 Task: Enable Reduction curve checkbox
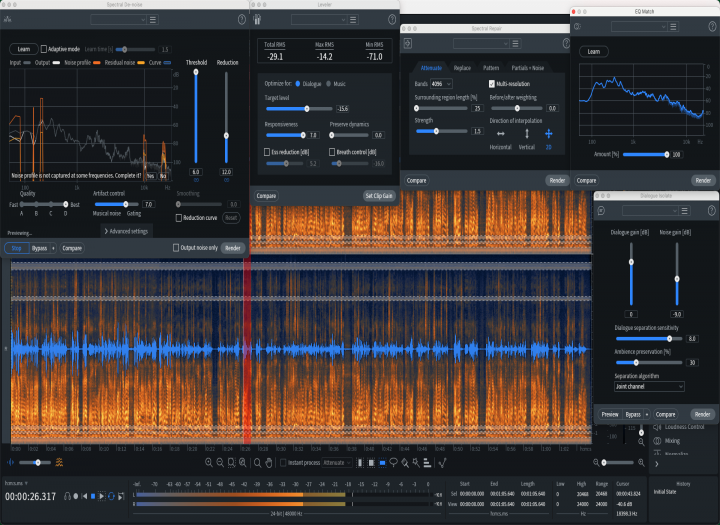(x=179, y=218)
